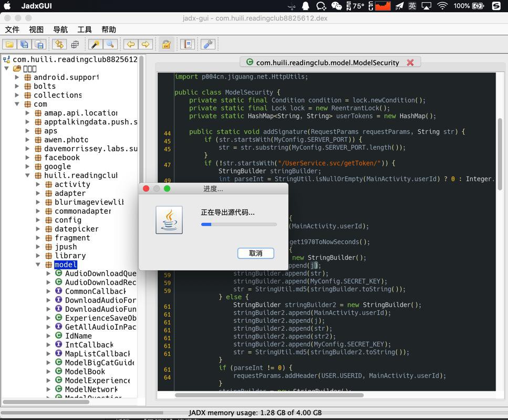Click the WeChat icon in menu bar
The image size is (508, 420).
[336, 6]
